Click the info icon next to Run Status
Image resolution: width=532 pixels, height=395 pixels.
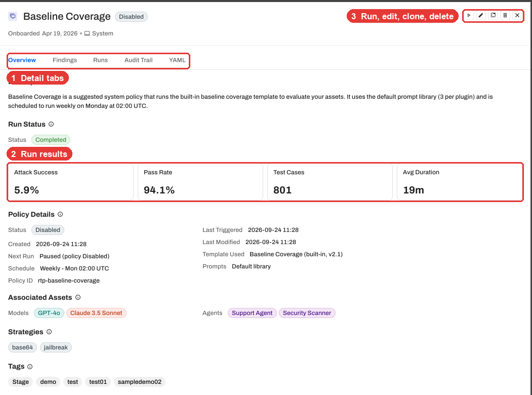pyautogui.click(x=51, y=124)
